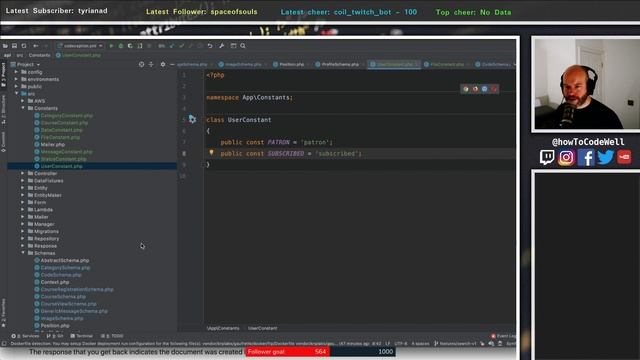Click the Synchronize toolbar icon
Image resolution: width=640 pixels, height=360 pixels.
(24, 46)
